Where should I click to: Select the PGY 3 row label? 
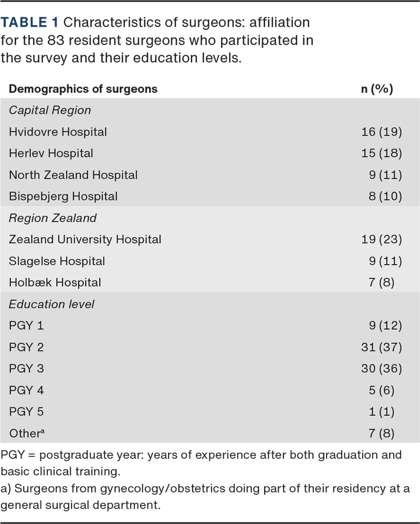pos(26,369)
